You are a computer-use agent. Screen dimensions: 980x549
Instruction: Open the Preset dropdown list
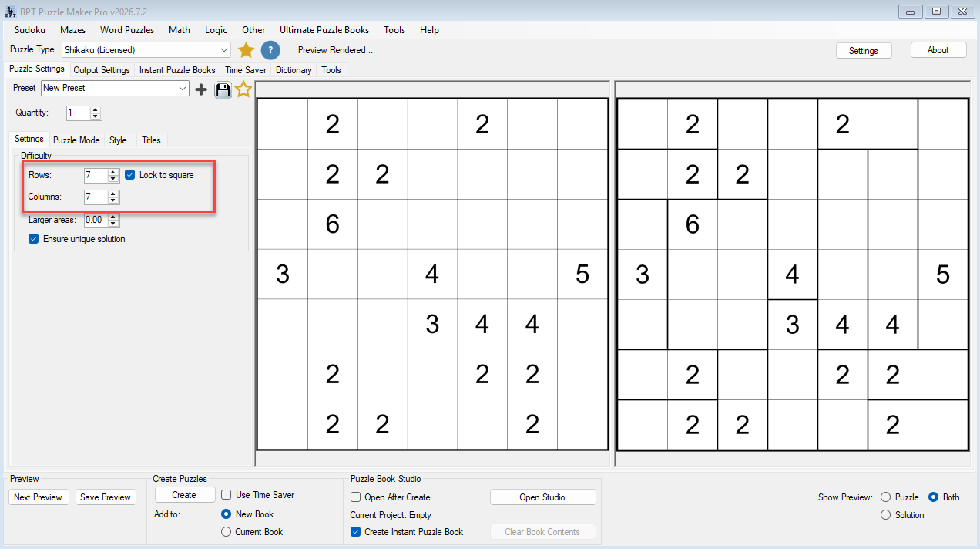tap(183, 89)
